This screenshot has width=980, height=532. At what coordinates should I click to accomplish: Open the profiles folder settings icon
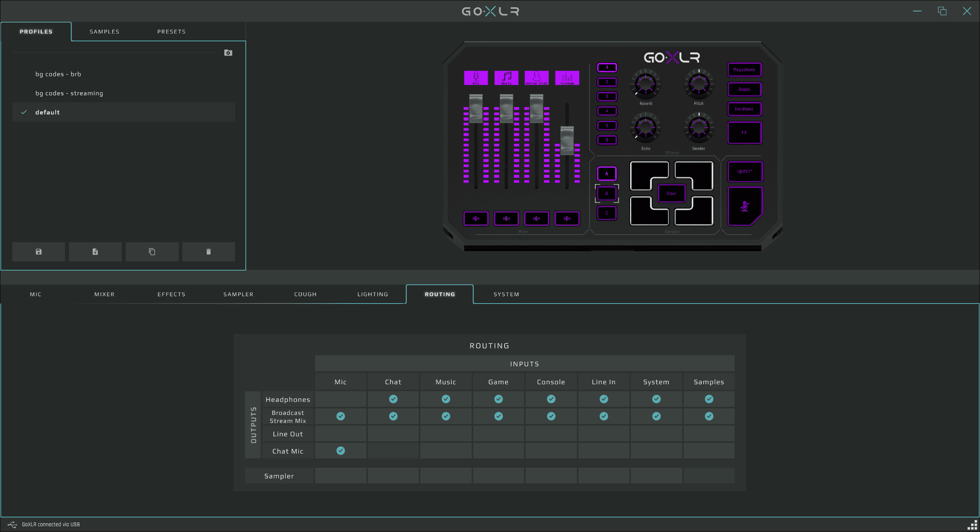pyautogui.click(x=228, y=53)
